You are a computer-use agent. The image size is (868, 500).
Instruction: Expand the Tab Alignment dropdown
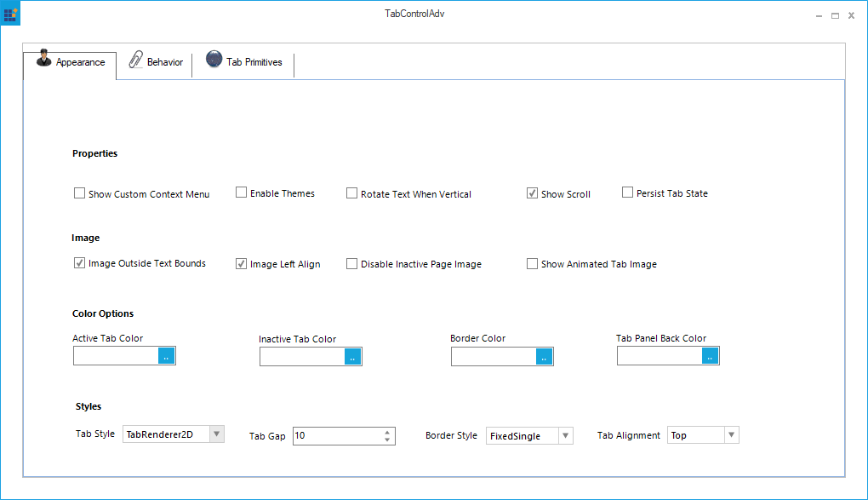730,435
